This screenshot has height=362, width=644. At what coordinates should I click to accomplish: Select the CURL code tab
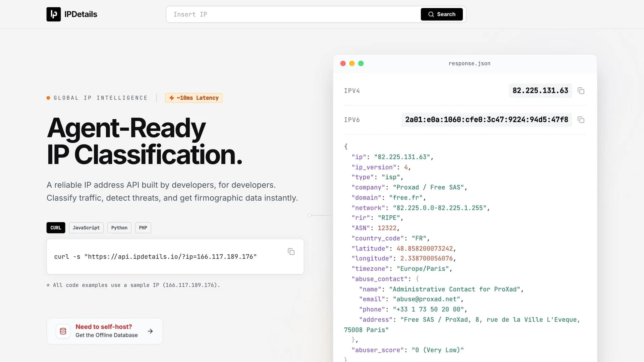click(x=56, y=228)
